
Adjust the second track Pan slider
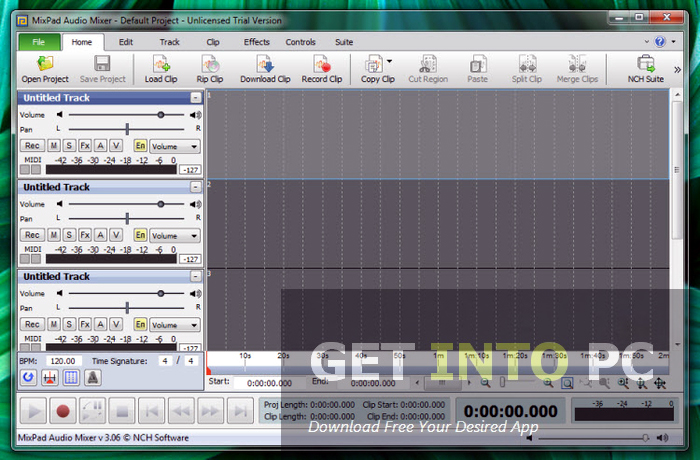[127, 218]
